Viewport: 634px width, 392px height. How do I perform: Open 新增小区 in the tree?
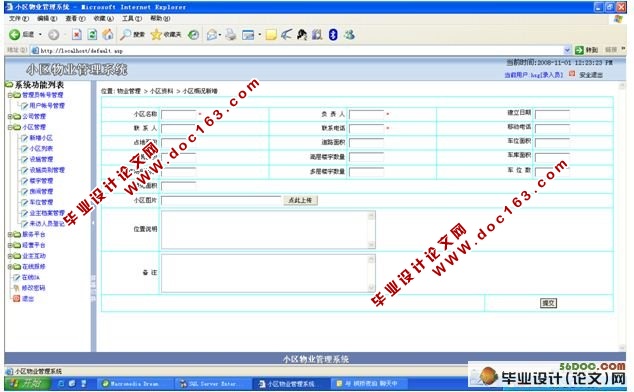coord(41,138)
